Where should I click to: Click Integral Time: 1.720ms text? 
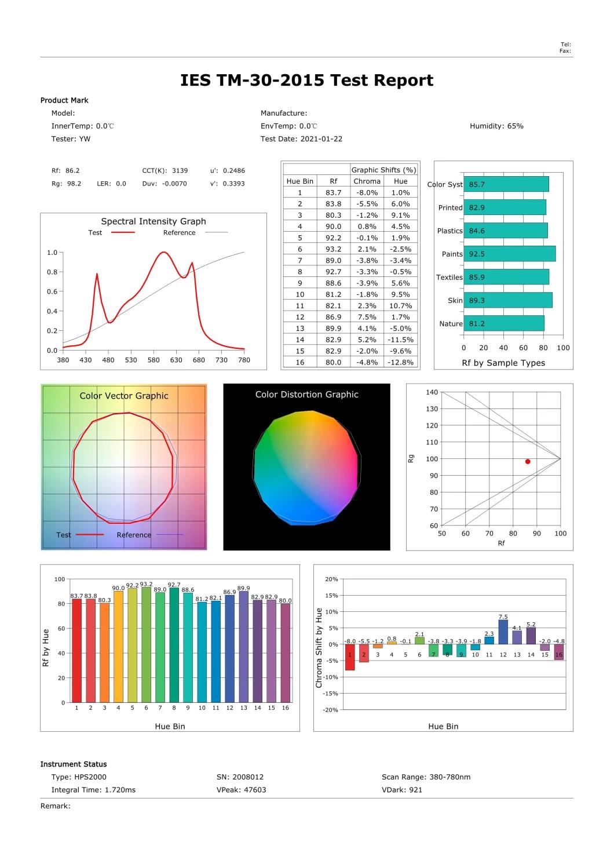93,790
